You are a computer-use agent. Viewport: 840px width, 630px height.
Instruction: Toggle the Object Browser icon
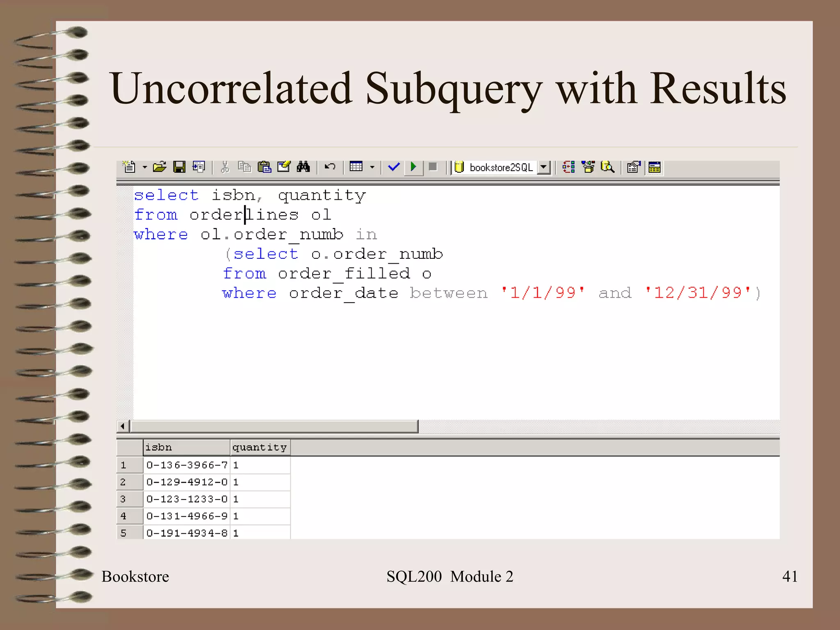588,167
